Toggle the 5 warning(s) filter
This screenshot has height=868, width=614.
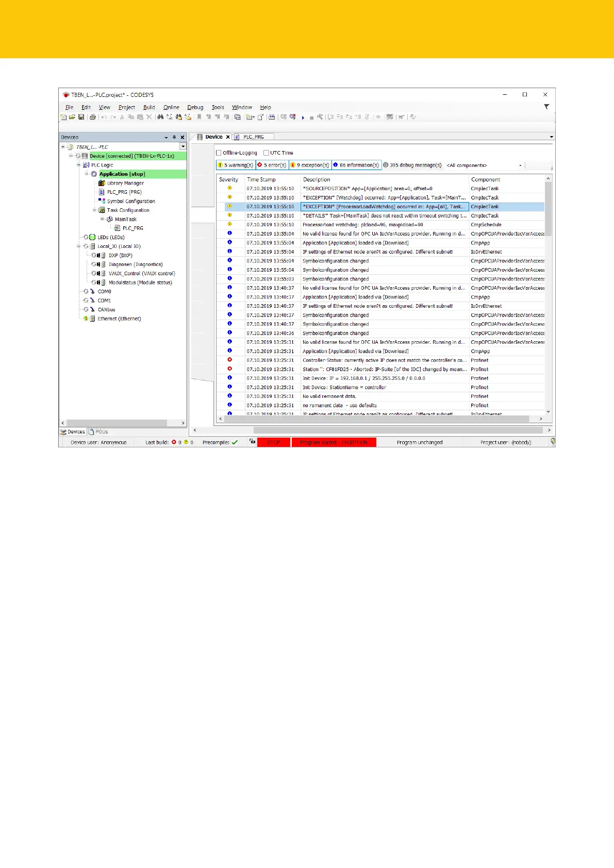point(236,165)
